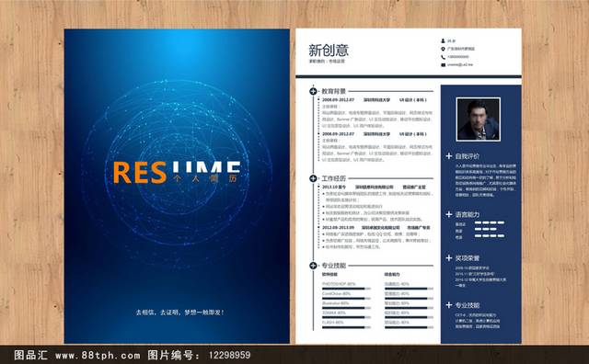Click the location pin icon
This screenshot has height=364, width=589.
pyautogui.click(x=444, y=49)
